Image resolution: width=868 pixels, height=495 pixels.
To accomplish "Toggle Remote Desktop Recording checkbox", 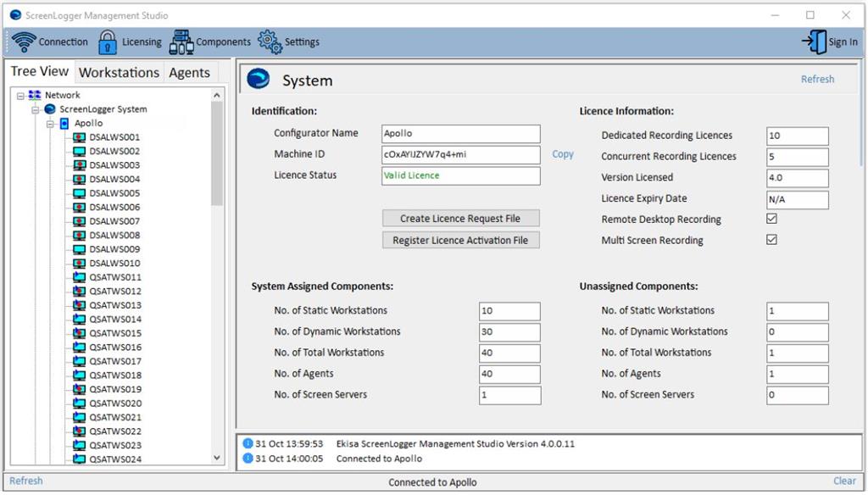I will [x=771, y=219].
